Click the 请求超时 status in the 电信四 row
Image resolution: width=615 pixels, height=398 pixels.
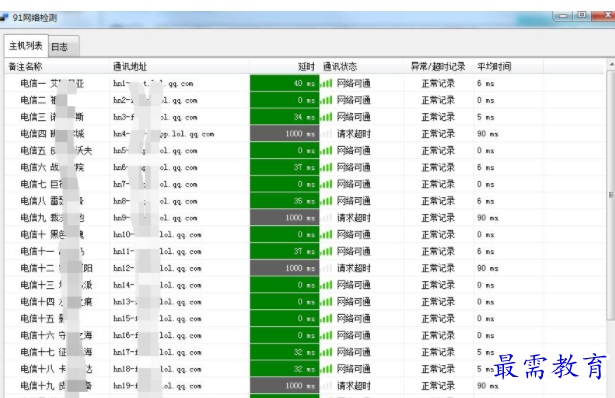(x=354, y=134)
